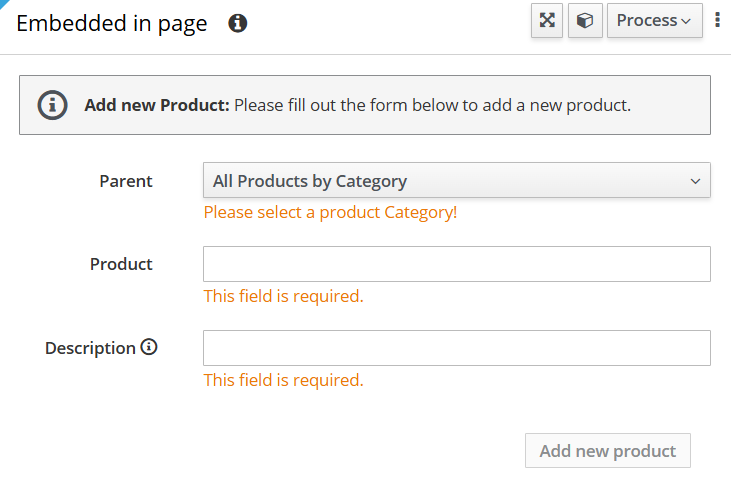
Task: Expand view with the fullscreen arrows icon
Action: point(547,20)
